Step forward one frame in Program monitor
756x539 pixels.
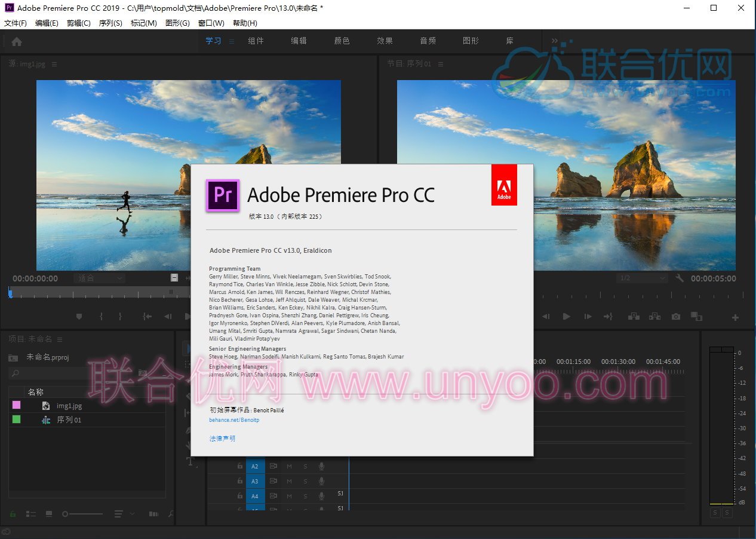588,317
